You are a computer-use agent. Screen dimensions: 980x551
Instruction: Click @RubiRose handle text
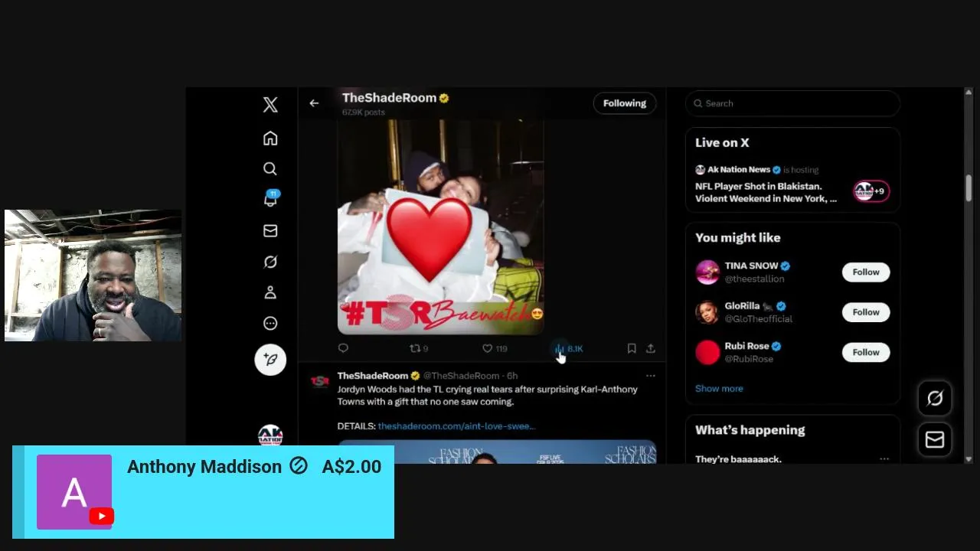coord(749,359)
